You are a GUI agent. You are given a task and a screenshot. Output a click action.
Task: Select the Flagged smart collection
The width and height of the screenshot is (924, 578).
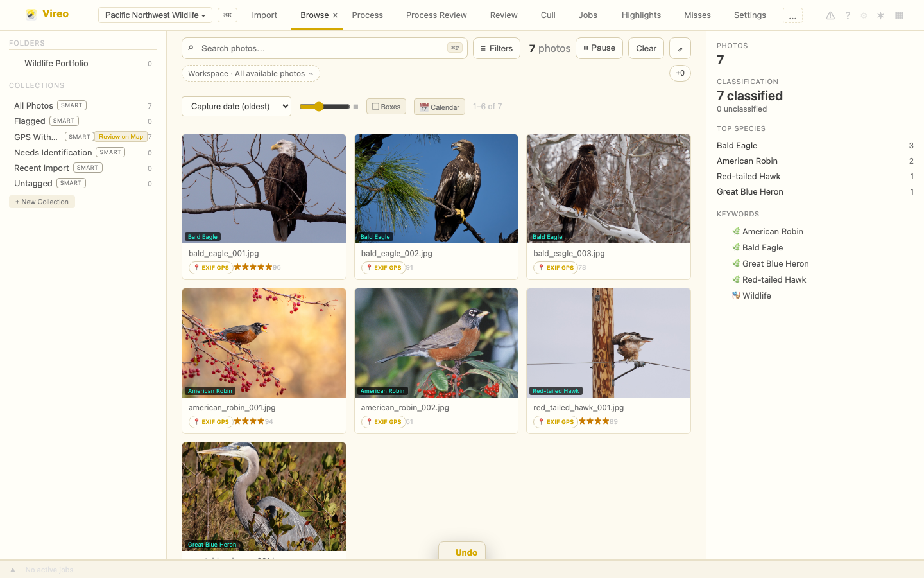point(83,121)
